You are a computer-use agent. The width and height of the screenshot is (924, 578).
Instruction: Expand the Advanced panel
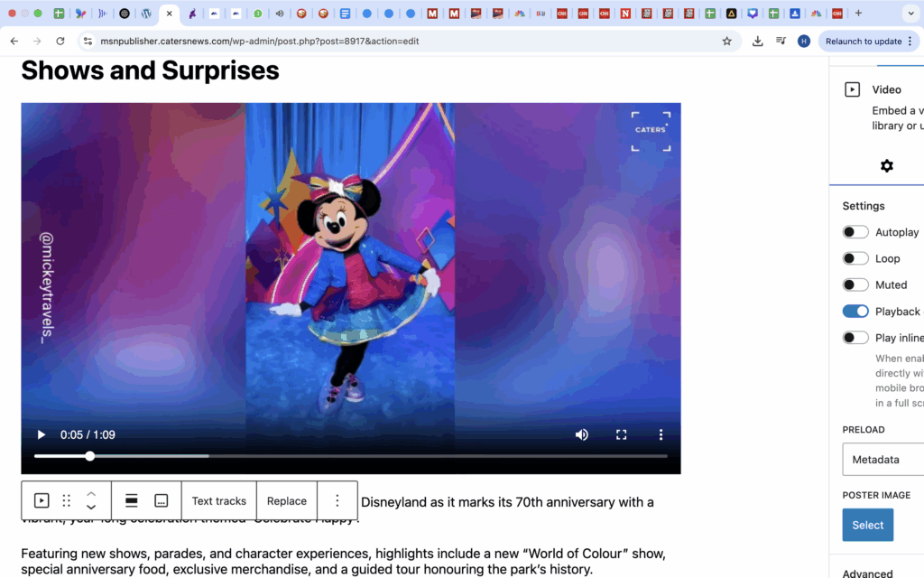[x=867, y=573]
